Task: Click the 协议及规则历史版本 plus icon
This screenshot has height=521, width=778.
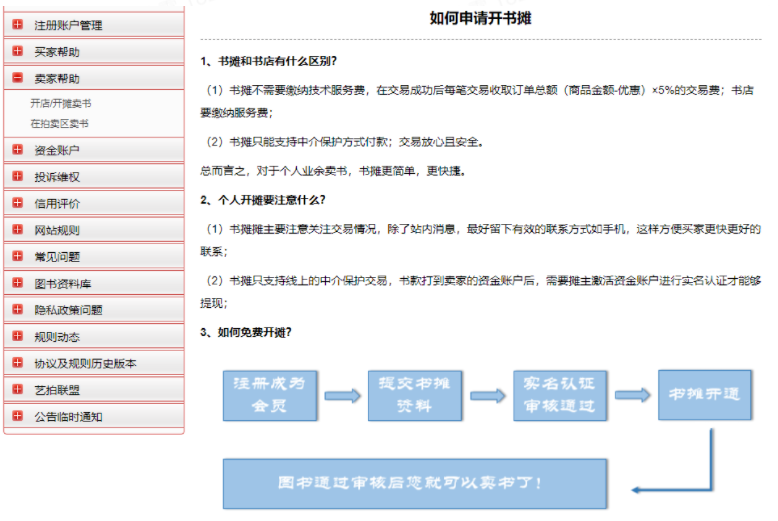Action: (18, 363)
